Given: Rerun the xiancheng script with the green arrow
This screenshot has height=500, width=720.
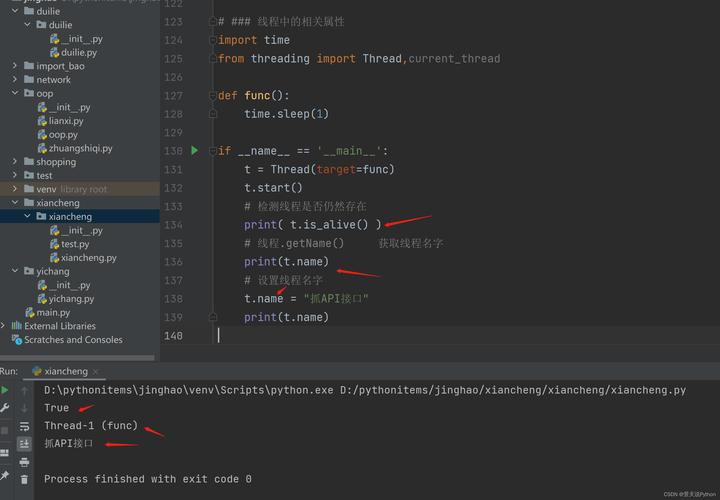Looking at the screenshot, I should tap(5, 390).
